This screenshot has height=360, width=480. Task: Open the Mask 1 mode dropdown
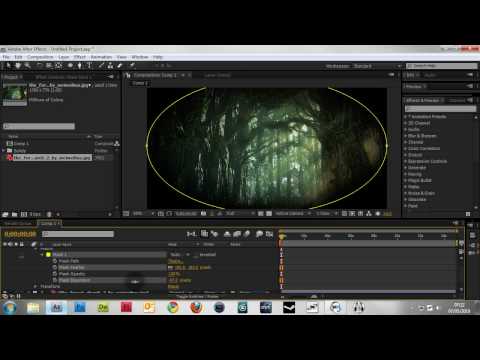tap(179, 255)
